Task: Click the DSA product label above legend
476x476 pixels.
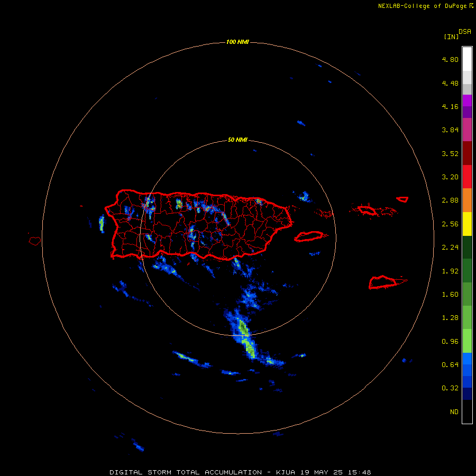Action: (465, 32)
